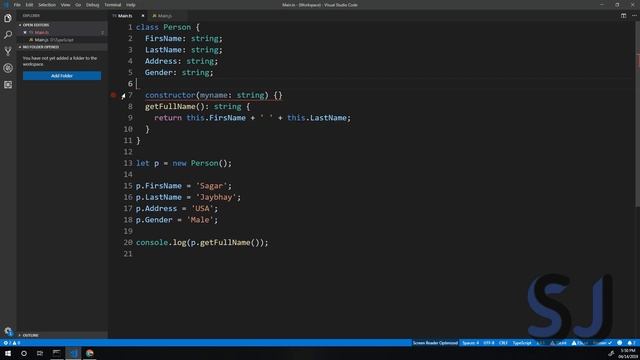Viewport: 640px width, 360px height.
Task: Select Main.ts in Open Editors list
Action: tap(63, 32)
